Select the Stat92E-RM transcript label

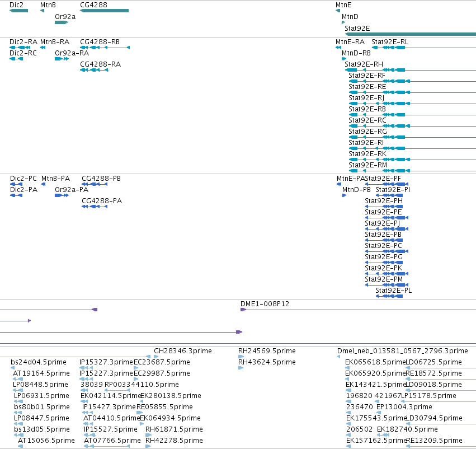pos(368,165)
